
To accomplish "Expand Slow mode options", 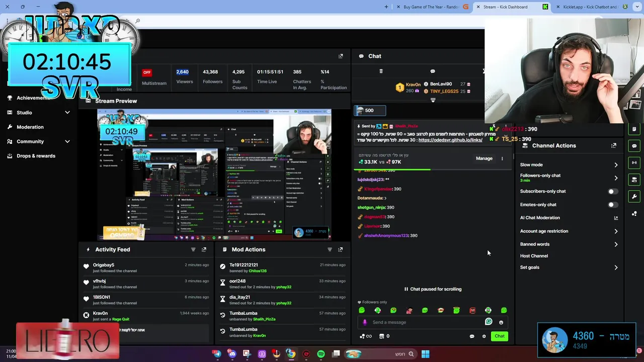I will click(616, 165).
